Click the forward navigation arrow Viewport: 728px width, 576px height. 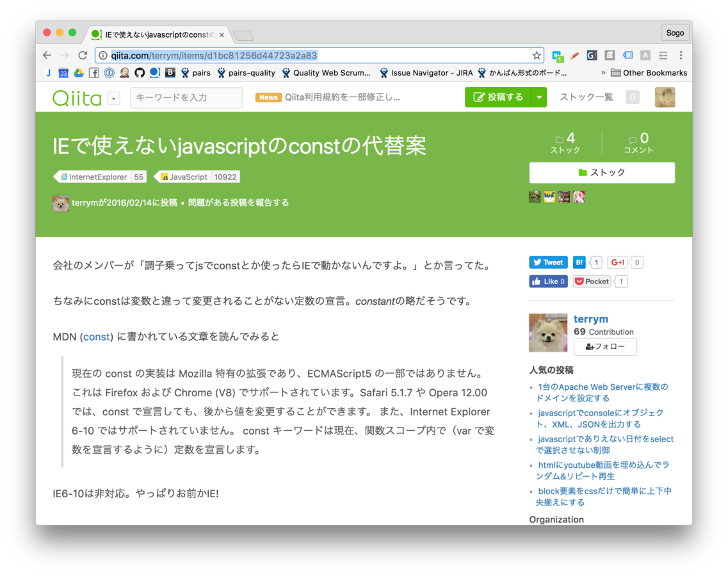point(65,55)
